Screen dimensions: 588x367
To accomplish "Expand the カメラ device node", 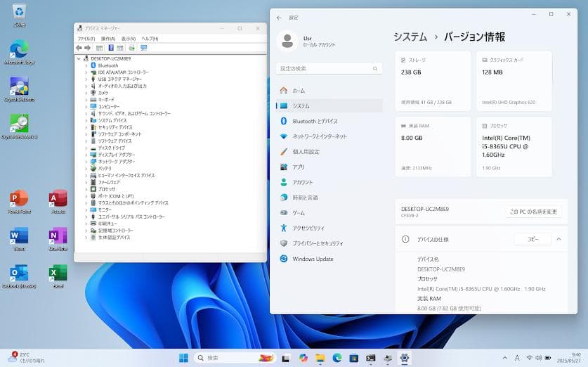I will pos(86,93).
